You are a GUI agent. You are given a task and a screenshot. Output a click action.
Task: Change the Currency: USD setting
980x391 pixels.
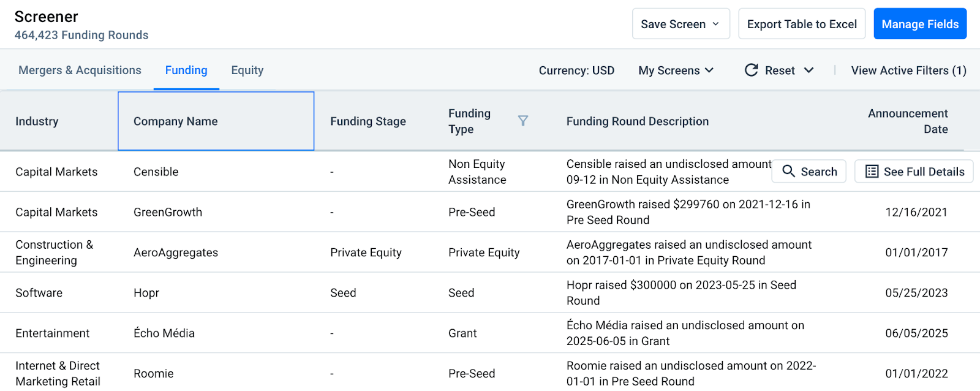[576, 70]
